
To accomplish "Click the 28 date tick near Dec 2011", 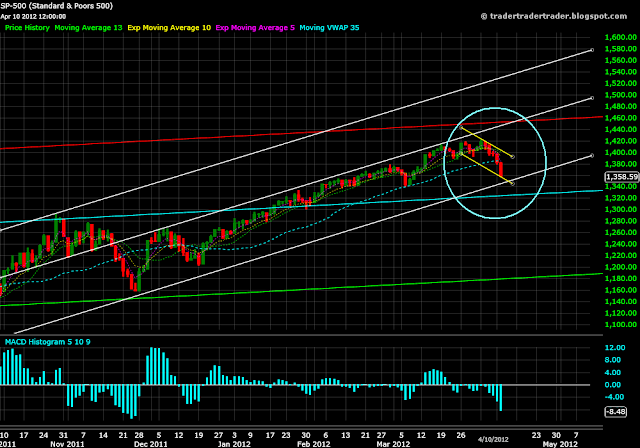I will (x=139, y=435).
